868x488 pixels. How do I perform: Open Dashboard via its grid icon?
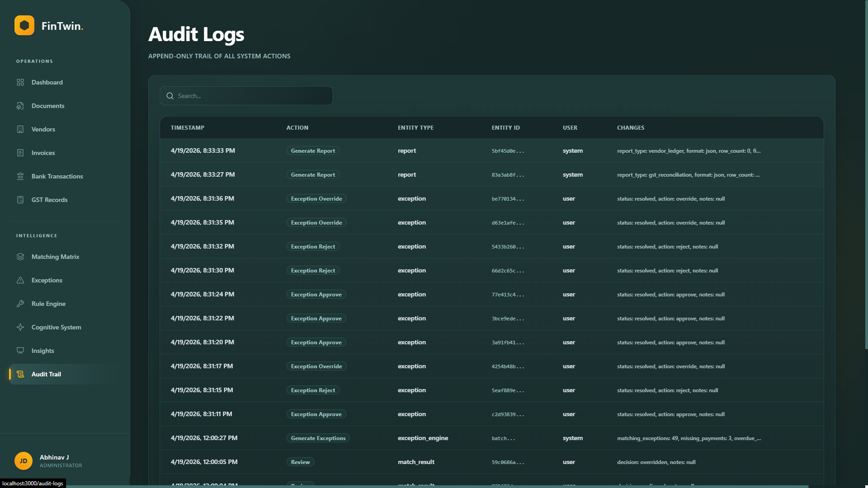tap(20, 82)
